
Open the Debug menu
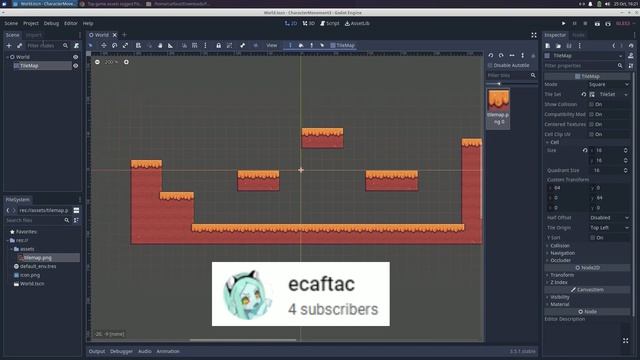coord(51,24)
